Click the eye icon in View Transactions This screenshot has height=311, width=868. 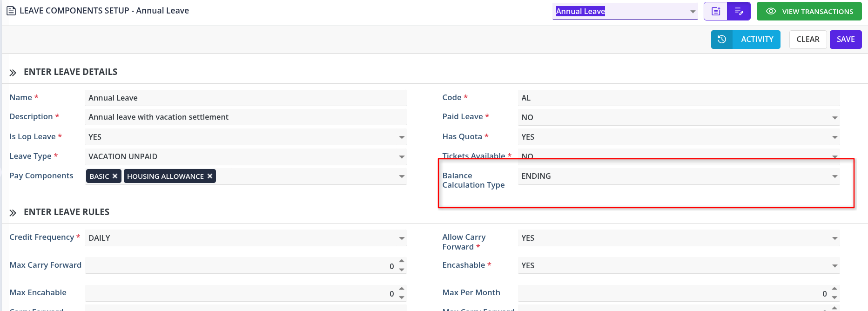771,11
